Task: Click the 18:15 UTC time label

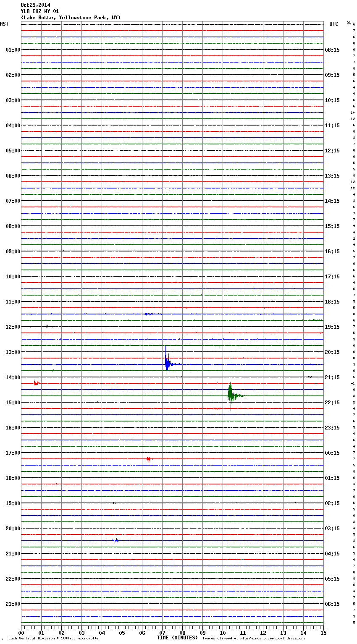Action: point(332,302)
